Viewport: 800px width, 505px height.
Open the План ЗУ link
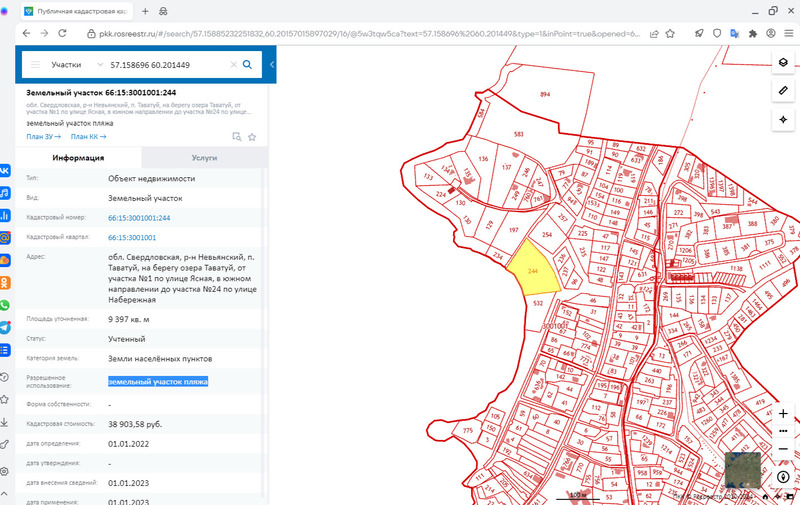(43, 137)
